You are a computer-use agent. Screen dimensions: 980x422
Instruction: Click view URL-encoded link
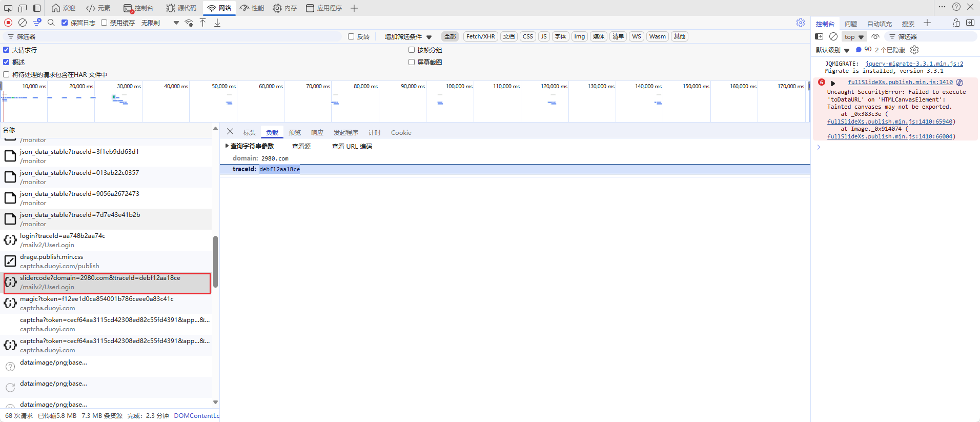click(352, 146)
